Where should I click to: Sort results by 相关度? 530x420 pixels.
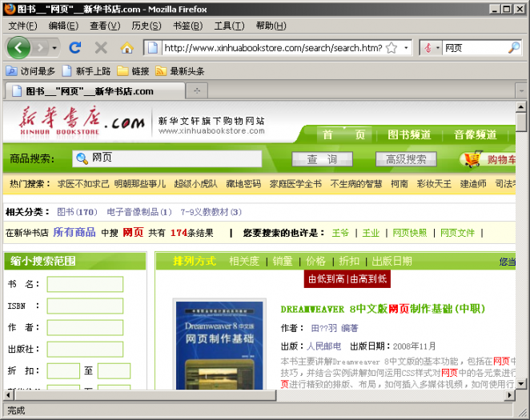[x=244, y=261]
